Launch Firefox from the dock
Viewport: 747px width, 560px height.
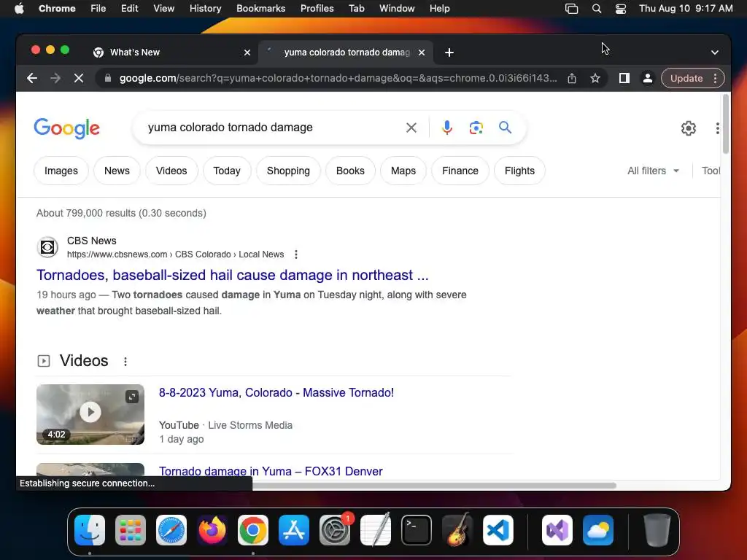pos(212,530)
